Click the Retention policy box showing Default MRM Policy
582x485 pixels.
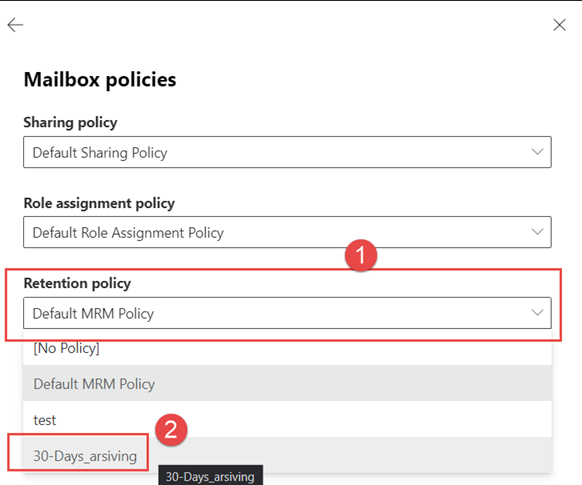(287, 313)
